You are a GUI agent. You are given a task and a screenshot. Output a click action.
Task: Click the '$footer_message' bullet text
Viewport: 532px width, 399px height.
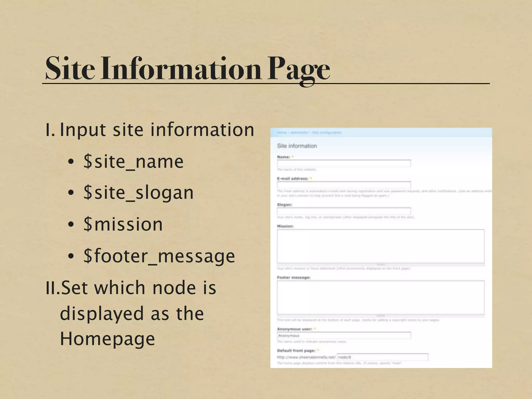click(x=159, y=256)
